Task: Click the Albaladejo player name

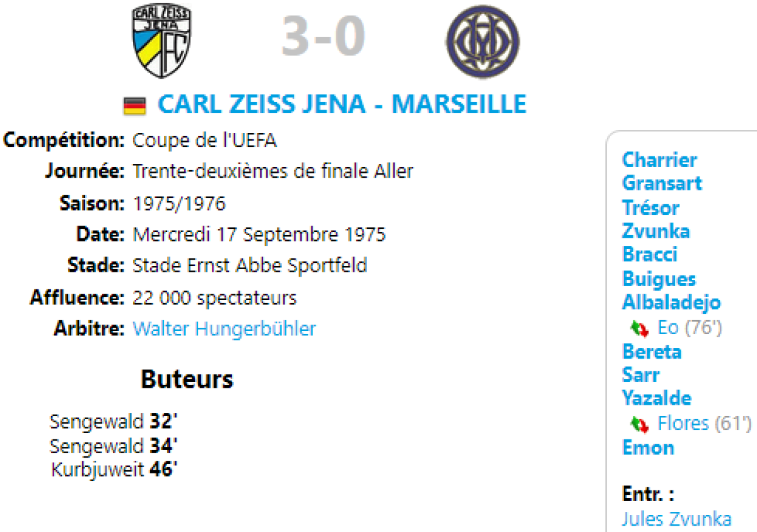Action: [671, 303]
